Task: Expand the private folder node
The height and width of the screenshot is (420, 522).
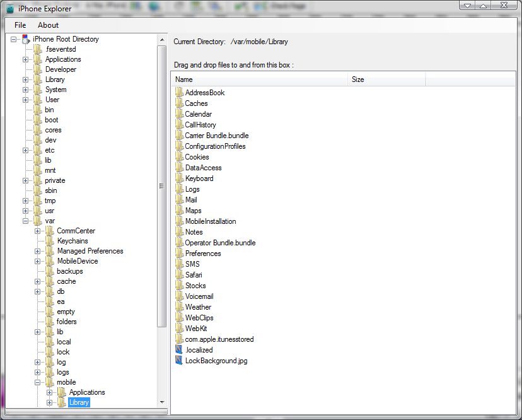Action: point(25,180)
